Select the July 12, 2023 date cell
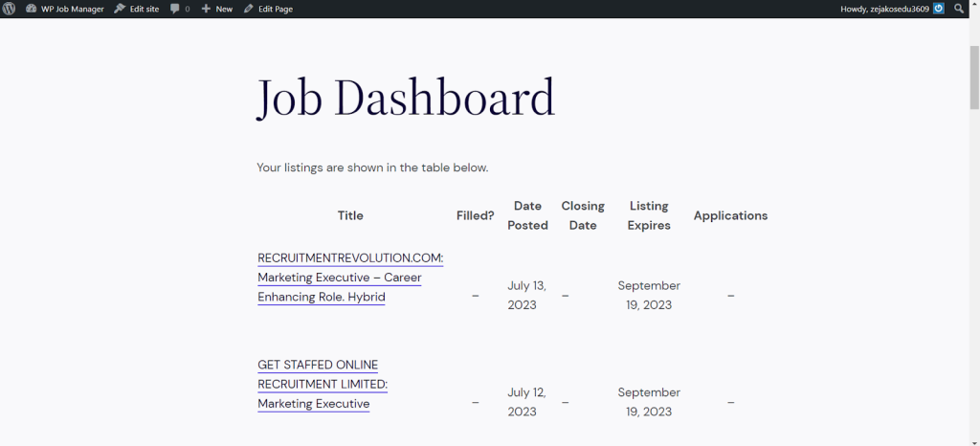Screen dimensions: 980x446 pos(527,402)
